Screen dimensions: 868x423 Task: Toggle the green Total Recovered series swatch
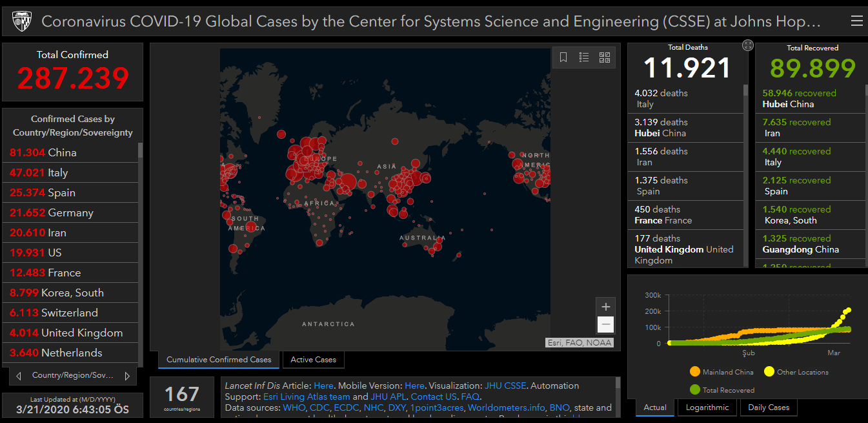coord(695,390)
